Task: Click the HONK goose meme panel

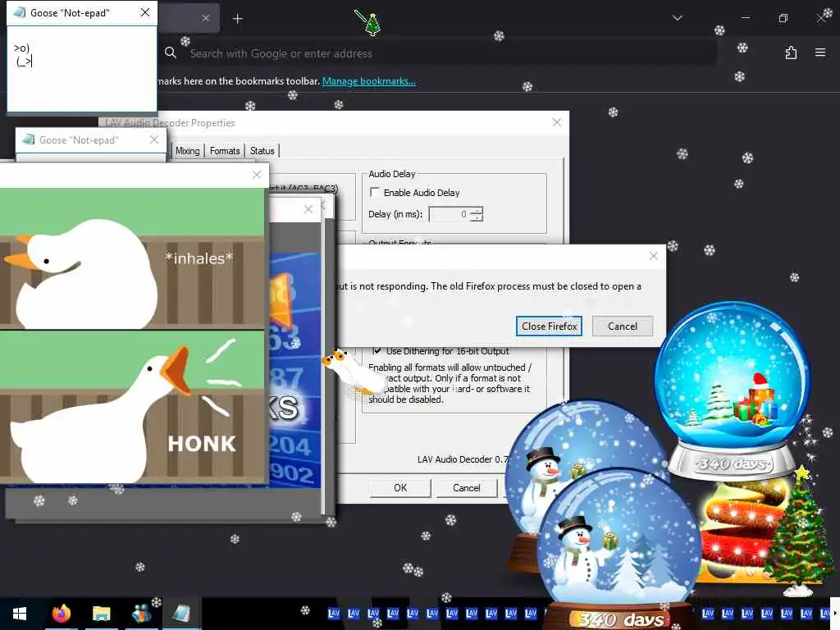Action: pyautogui.click(x=132, y=407)
